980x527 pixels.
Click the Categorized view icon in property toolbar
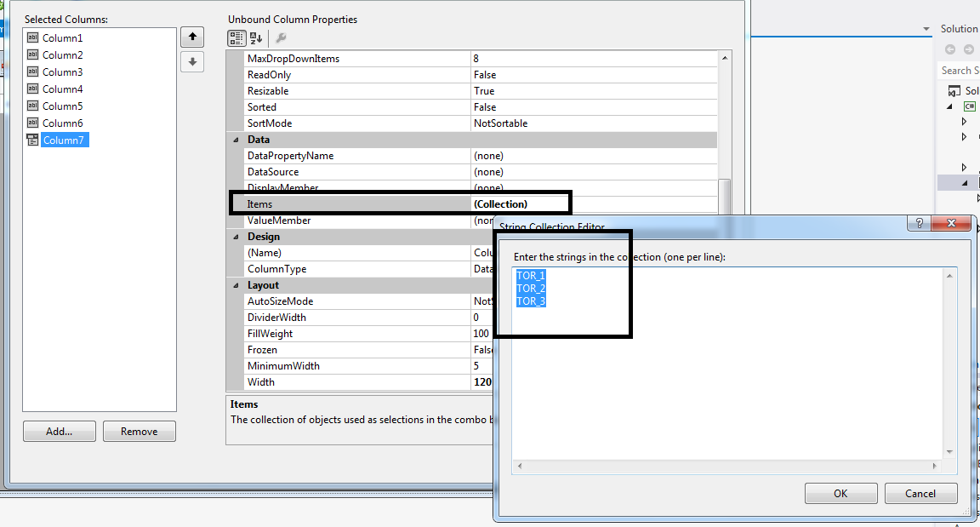pyautogui.click(x=236, y=38)
